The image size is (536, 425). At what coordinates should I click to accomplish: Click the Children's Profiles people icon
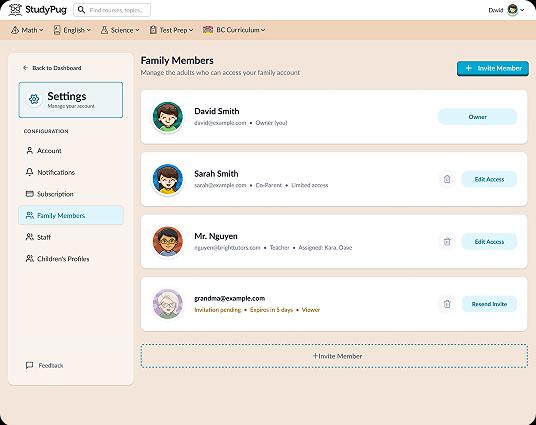(x=30, y=258)
